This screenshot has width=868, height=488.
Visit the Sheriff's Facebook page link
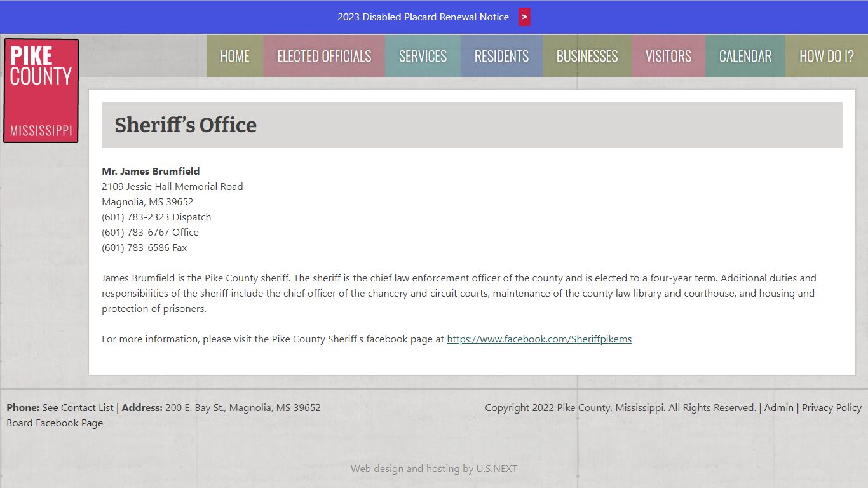(x=539, y=339)
